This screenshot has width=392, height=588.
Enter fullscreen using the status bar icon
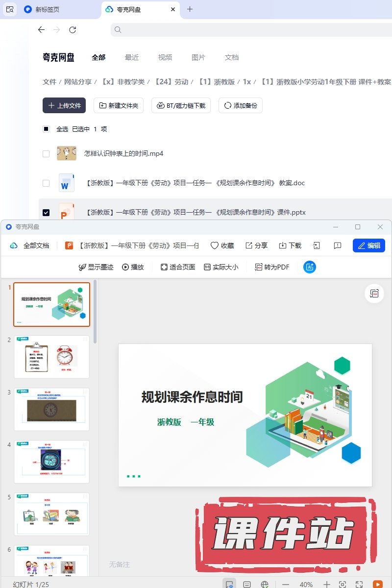coord(359,584)
